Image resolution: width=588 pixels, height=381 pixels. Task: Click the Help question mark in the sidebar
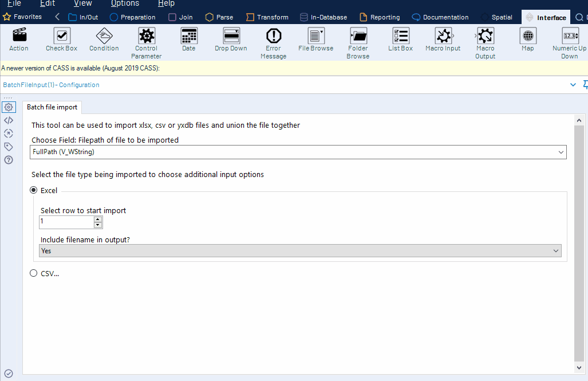[x=8, y=160]
